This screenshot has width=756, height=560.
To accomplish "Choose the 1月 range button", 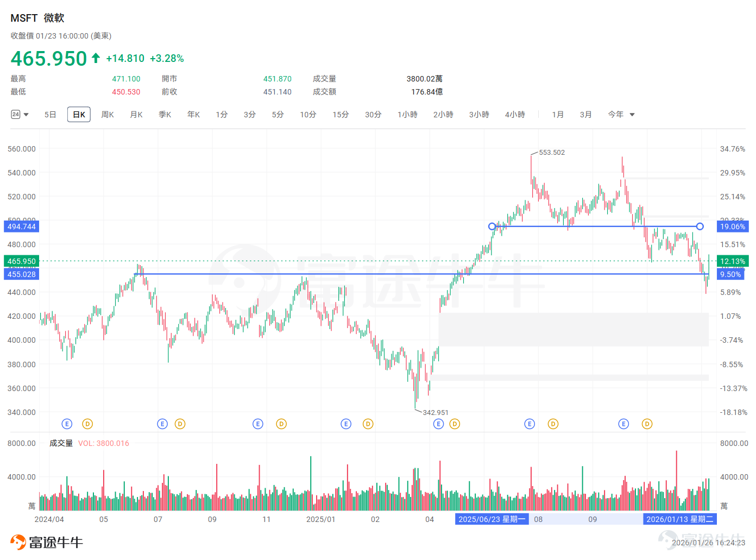I will 558,115.
